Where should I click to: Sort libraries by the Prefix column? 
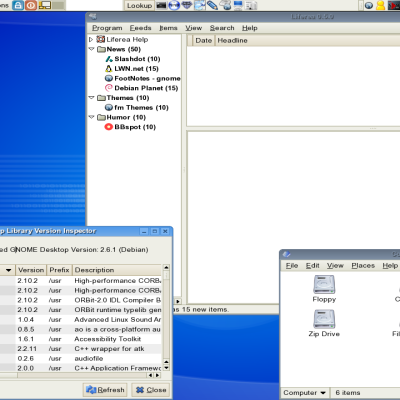[x=59, y=270]
